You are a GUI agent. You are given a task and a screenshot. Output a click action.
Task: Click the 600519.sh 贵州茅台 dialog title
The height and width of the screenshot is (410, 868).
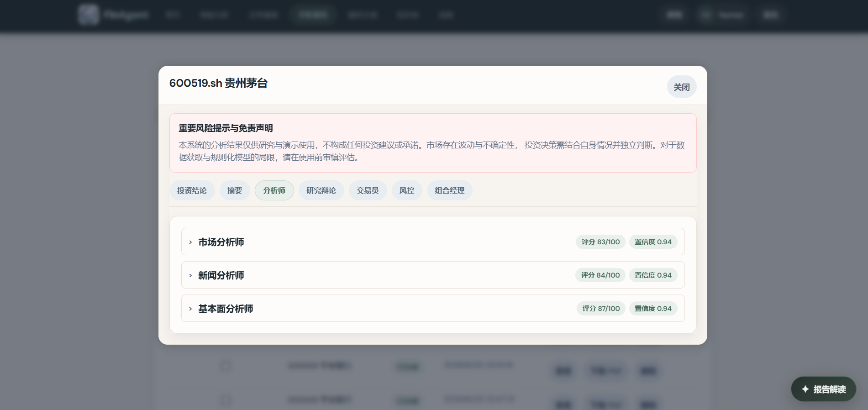(x=218, y=83)
